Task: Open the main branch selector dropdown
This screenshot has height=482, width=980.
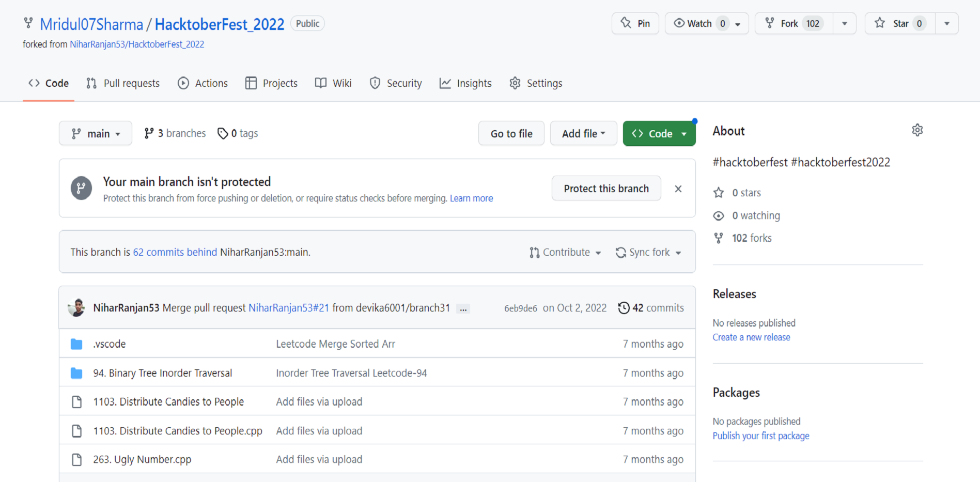Action: click(96, 133)
